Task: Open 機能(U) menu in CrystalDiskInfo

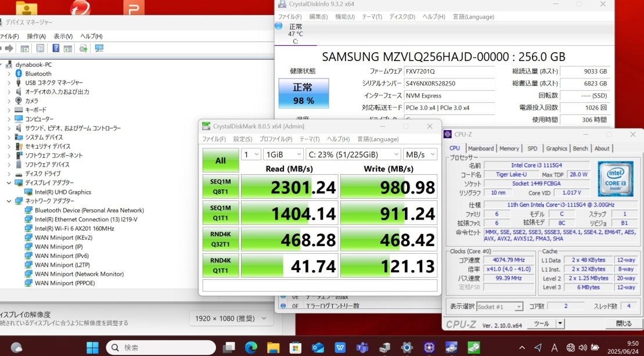Action: click(344, 17)
